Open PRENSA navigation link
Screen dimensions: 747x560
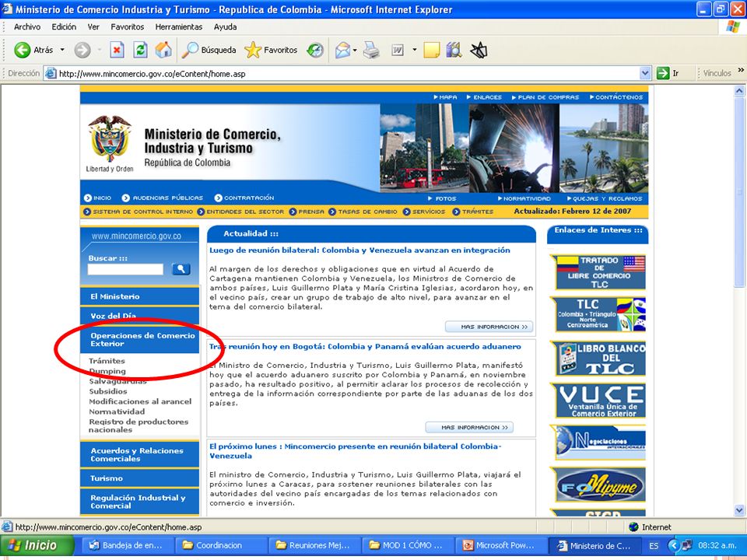click(307, 212)
